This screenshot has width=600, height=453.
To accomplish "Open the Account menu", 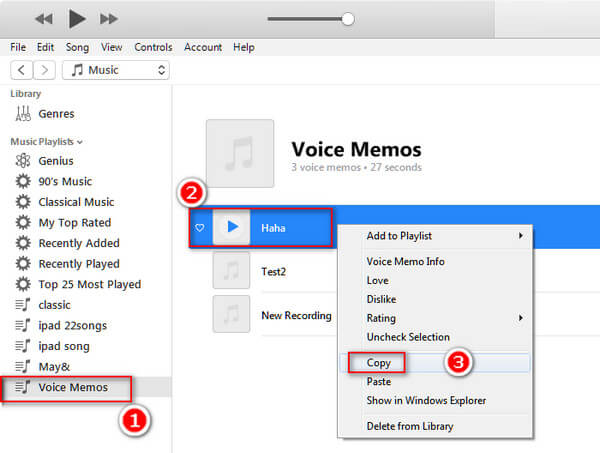I will 203,47.
